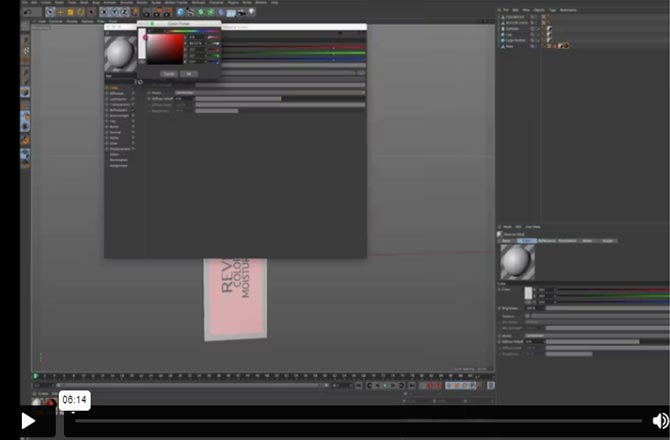The image size is (670, 440).
Task: Toggle the Luminance channel checkbox
Action: 133,99
